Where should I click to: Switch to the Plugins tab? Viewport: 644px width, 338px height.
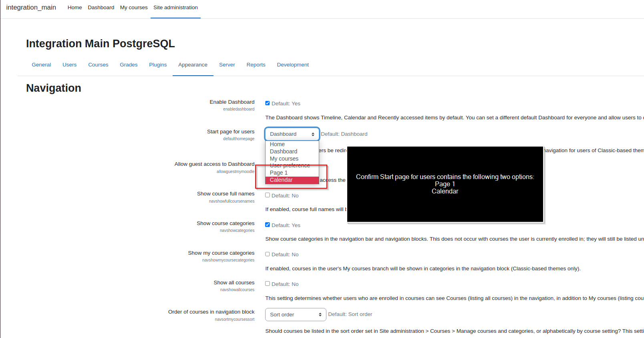pos(158,64)
